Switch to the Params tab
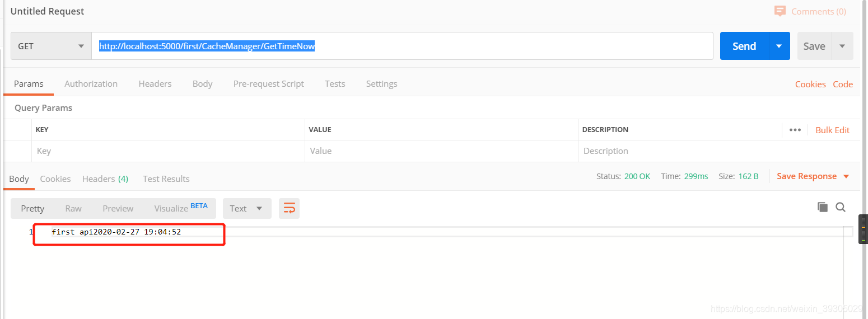 [29, 84]
